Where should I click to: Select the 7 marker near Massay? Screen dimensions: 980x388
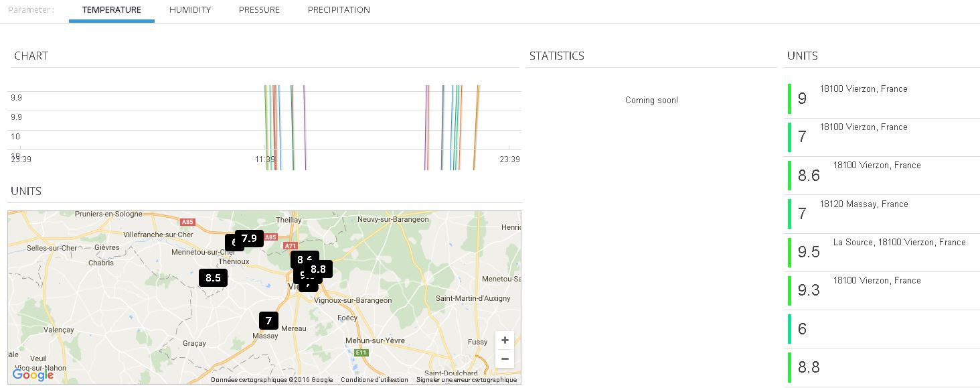tap(268, 320)
